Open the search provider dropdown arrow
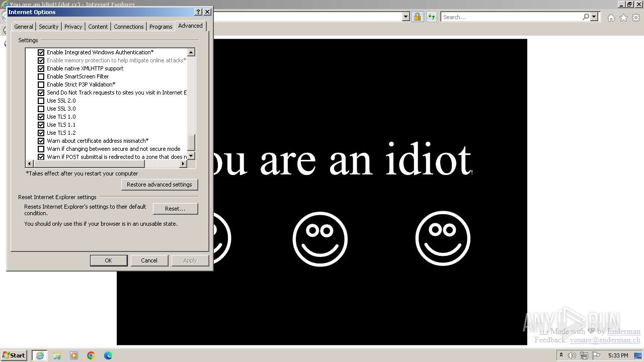644x362 pixels. click(594, 17)
